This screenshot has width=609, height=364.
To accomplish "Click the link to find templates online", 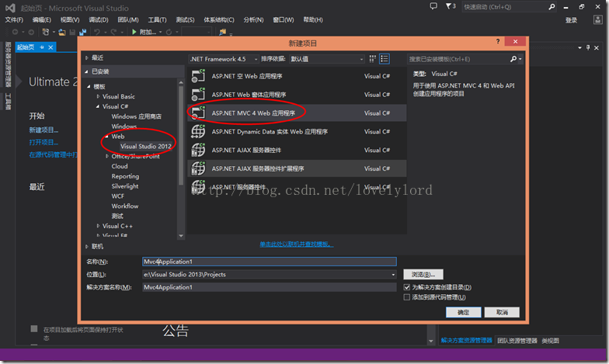I will (x=297, y=244).
